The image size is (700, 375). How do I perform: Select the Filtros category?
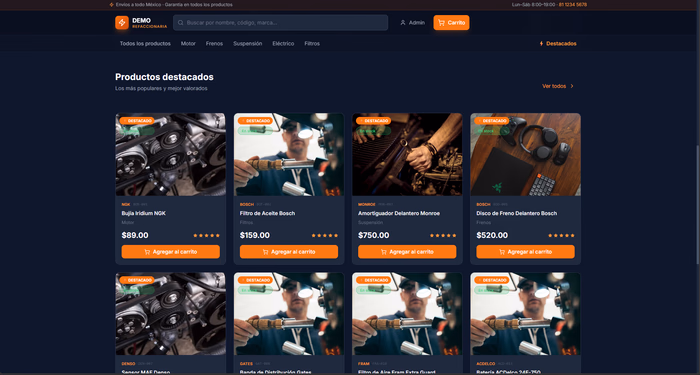312,44
